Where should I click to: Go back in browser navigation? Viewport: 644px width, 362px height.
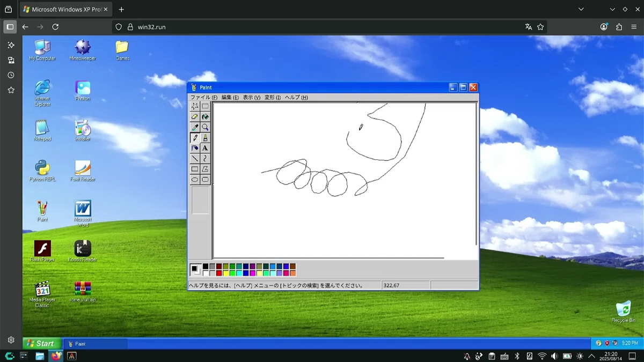25,27
